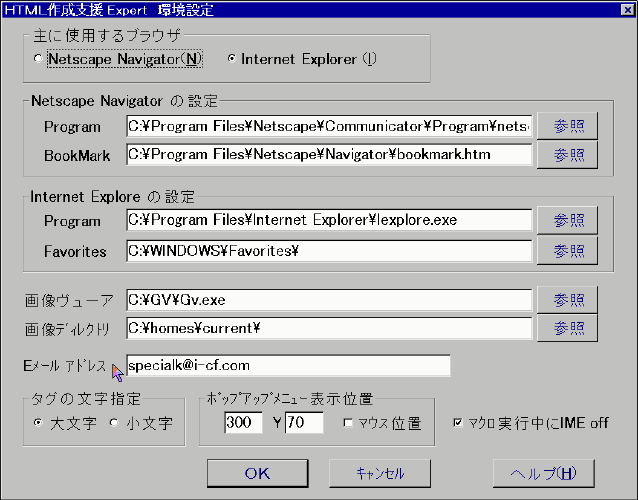The width and height of the screenshot is (638, 500).
Task: Click the 画像ヴューア Gv.exe field
Action: point(329,300)
